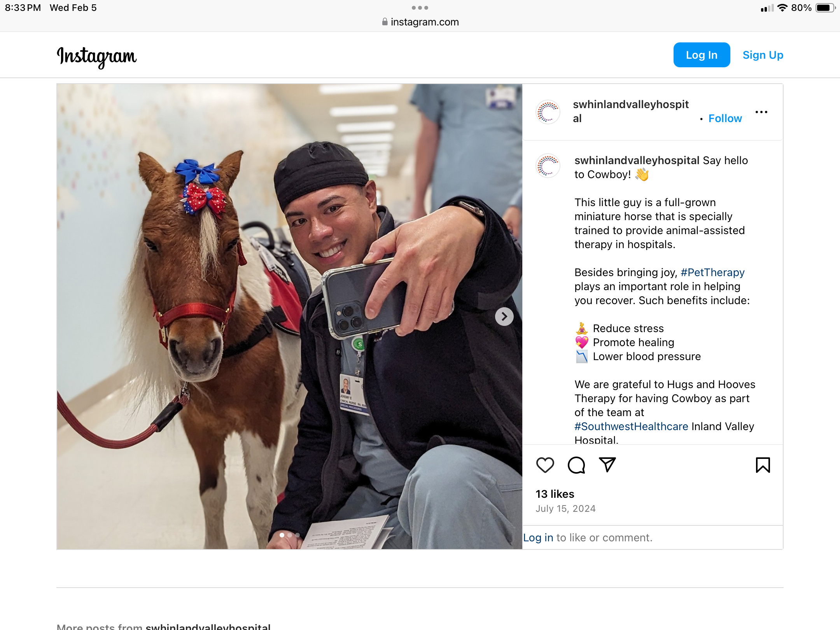Follow swhinlandvalleyhospital account
840x630 pixels.
tap(725, 118)
